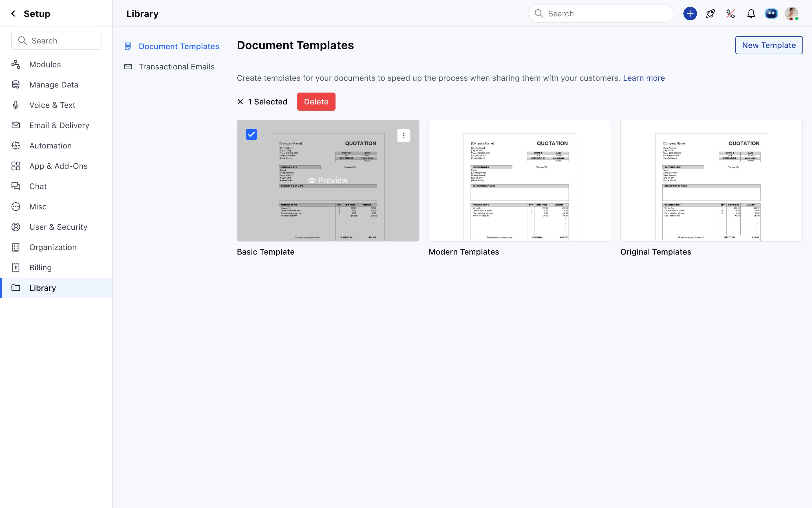The height and width of the screenshot is (508, 812).
Task: Click the back arrow beside Setup
Action: 13,14
